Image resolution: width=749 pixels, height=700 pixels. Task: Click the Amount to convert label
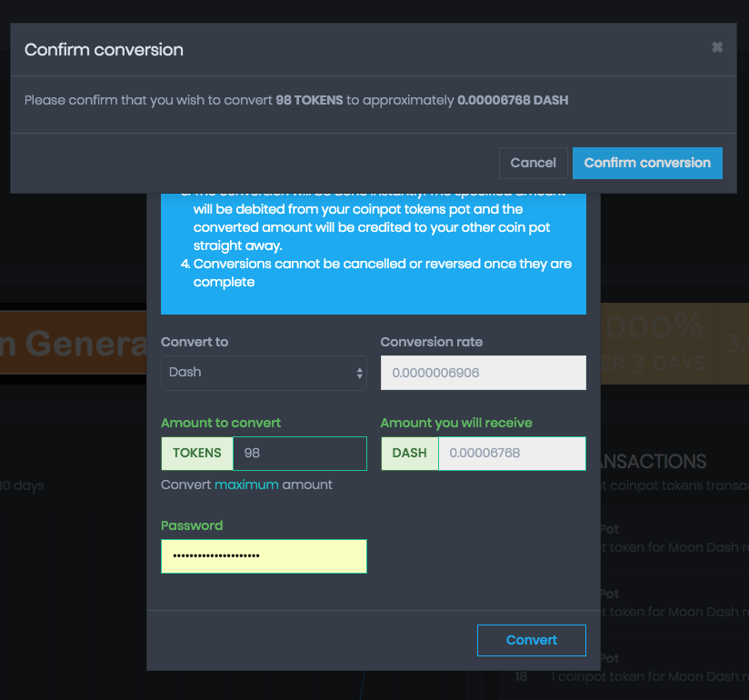(x=221, y=423)
